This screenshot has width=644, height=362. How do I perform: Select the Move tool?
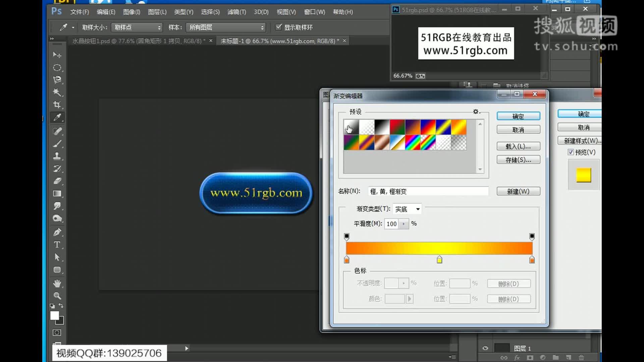57,55
